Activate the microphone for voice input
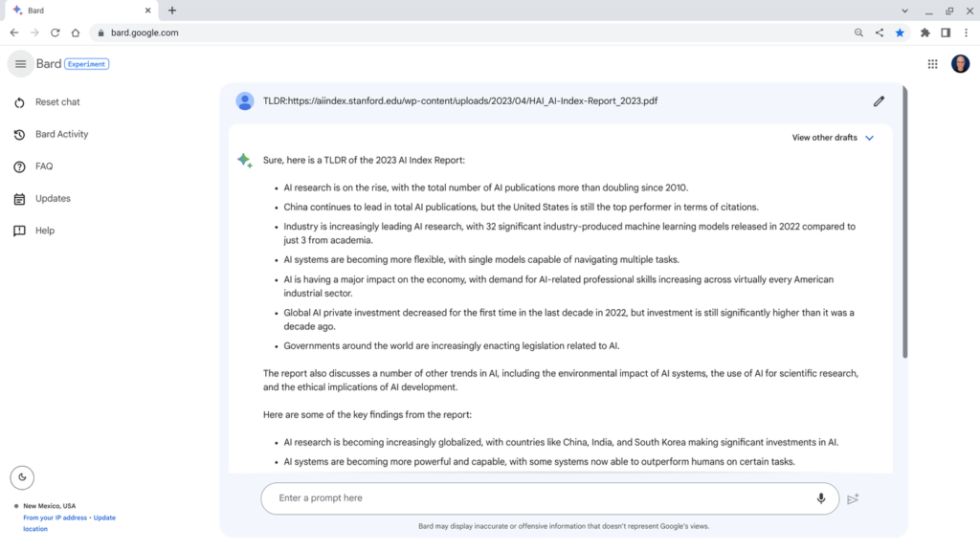980x551 pixels. tap(821, 497)
